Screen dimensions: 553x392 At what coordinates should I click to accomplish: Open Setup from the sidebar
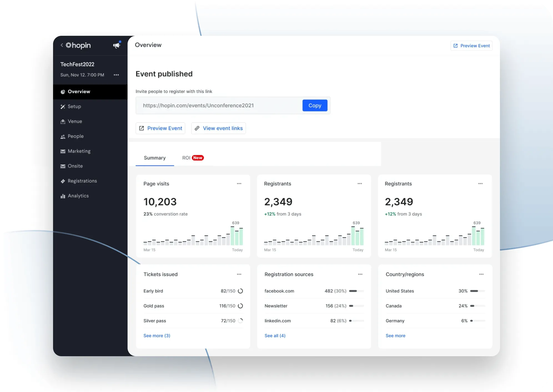74,107
